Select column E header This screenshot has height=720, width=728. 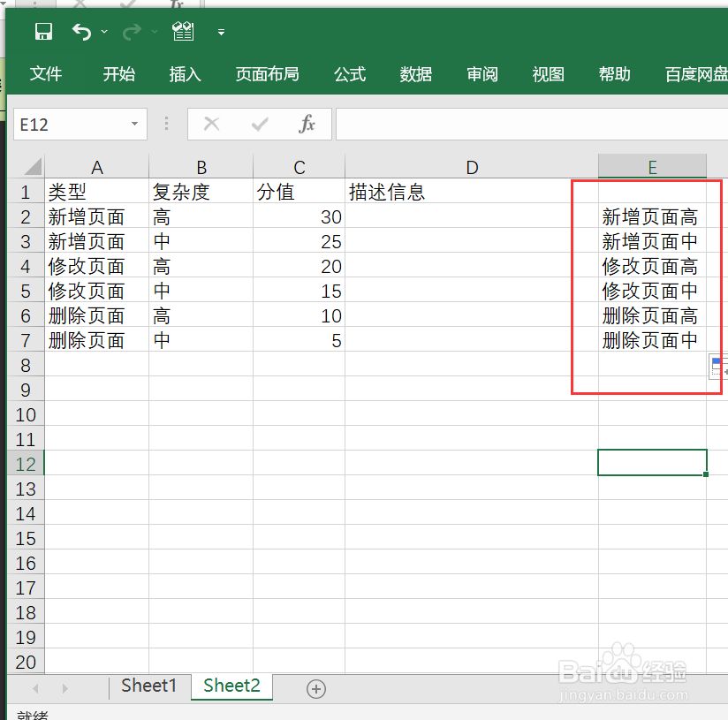(x=652, y=167)
